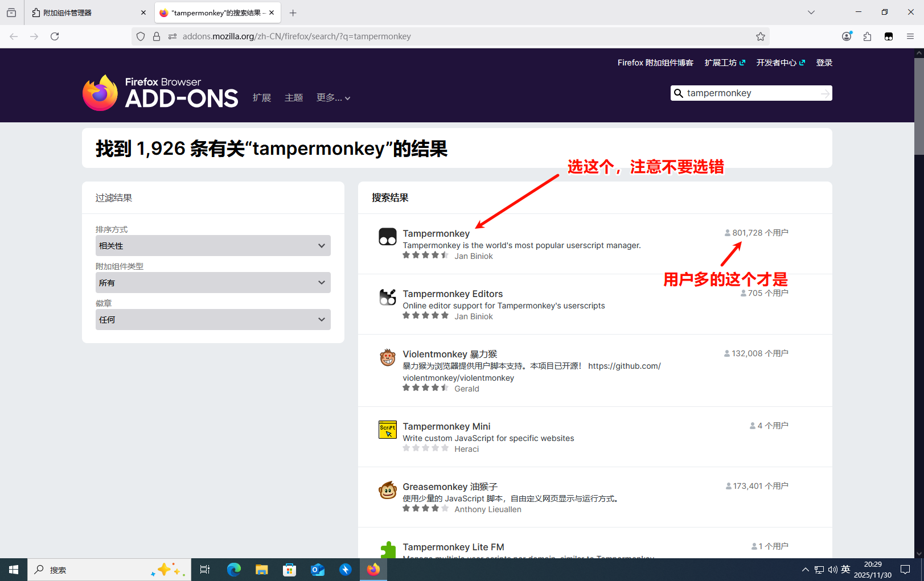Screen dimensions: 924x581
Task: Click the Violentmonkey monkey icon
Action: 387,357
